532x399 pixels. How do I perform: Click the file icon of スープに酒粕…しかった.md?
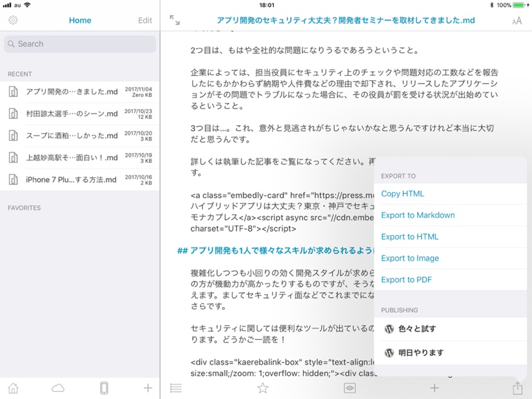coord(13,136)
